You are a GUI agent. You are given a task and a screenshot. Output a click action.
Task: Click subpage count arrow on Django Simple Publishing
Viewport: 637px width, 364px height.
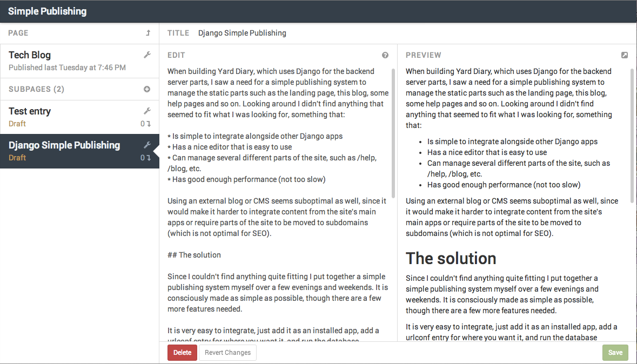pos(146,158)
